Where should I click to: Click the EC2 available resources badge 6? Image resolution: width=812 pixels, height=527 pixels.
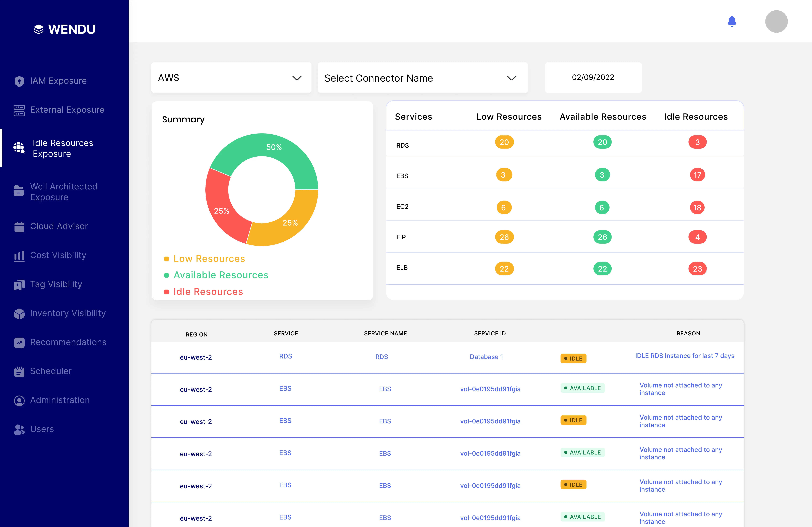point(602,208)
